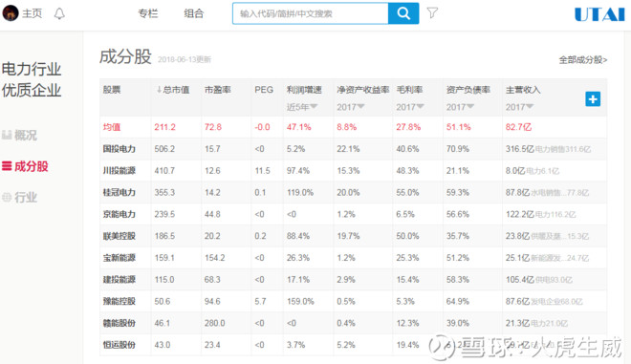Click the blue search magnifier button
This screenshot has width=631, height=364.
(x=403, y=13)
